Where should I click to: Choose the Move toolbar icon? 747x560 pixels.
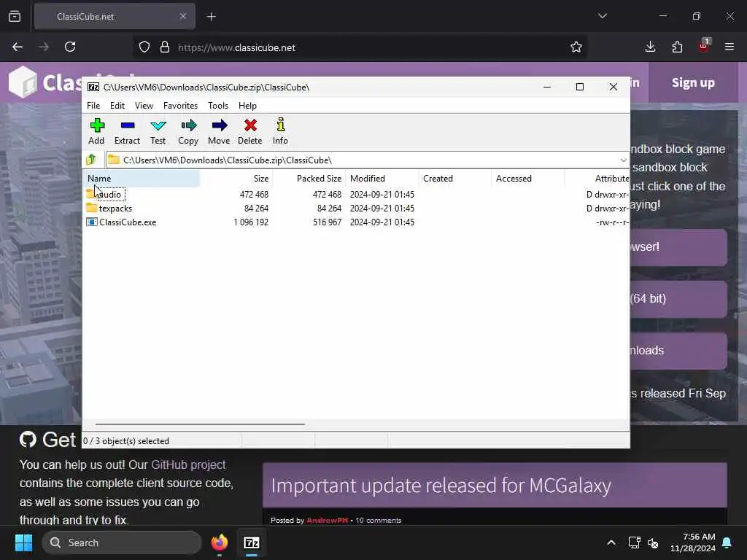[219, 131]
